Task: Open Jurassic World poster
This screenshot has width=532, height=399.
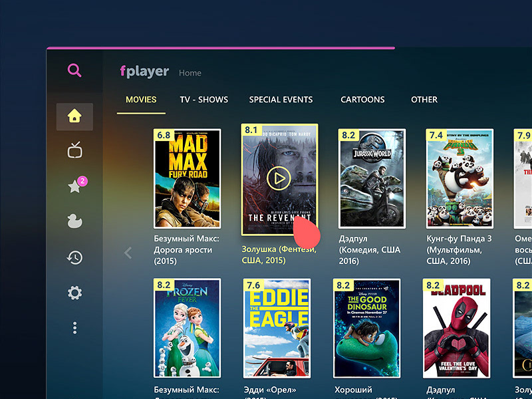Action: pos(372,178)
